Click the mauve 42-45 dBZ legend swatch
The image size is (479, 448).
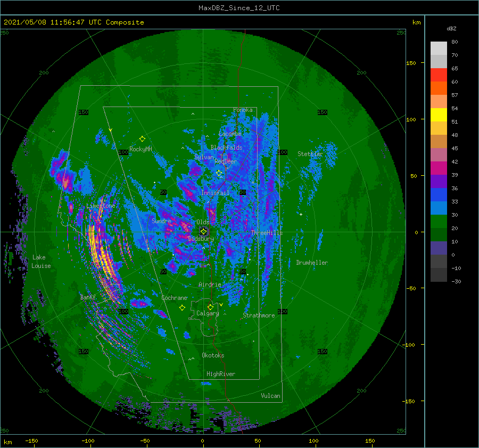(439, 154)
